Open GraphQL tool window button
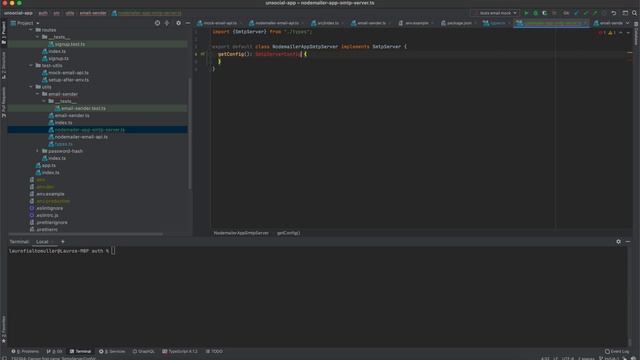The height and width of the screenshot is (360, 640). tap(144, 351)
